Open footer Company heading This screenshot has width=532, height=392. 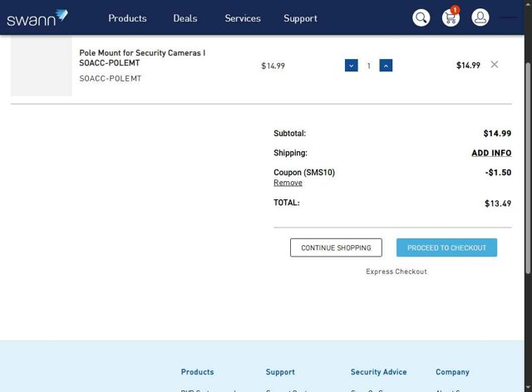pyautogui.click(x=452, y=372)
